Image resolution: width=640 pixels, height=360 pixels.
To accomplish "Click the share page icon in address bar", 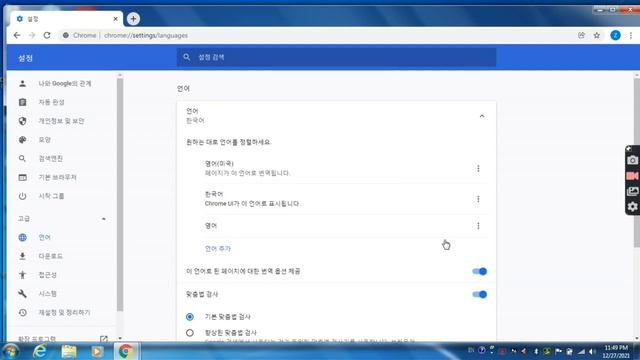I will tap(581, 36).
